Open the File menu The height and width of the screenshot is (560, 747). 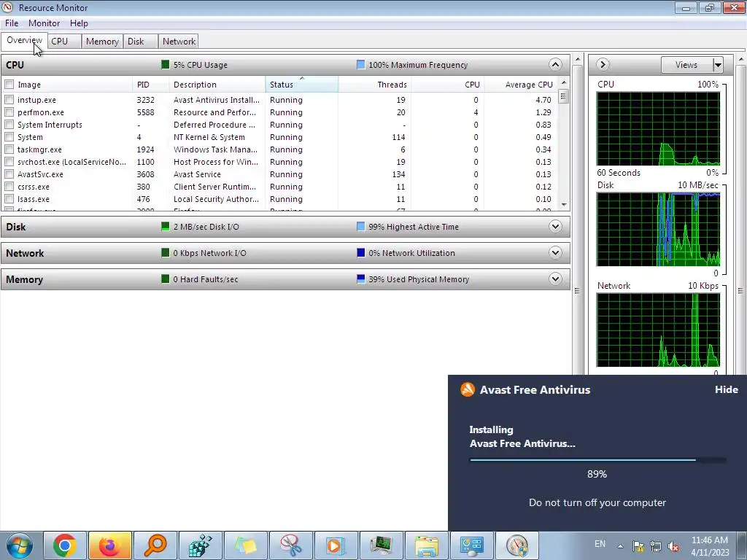[x=12, y=23]
